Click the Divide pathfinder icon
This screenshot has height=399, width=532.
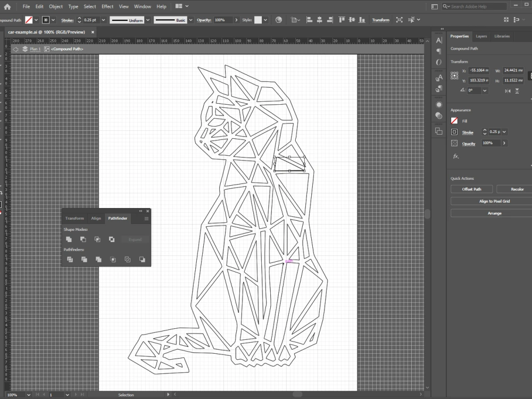[x=70, y=260]
